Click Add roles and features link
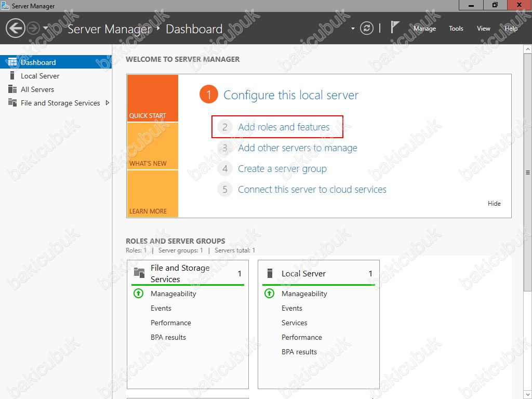 [x=284, y=127]
